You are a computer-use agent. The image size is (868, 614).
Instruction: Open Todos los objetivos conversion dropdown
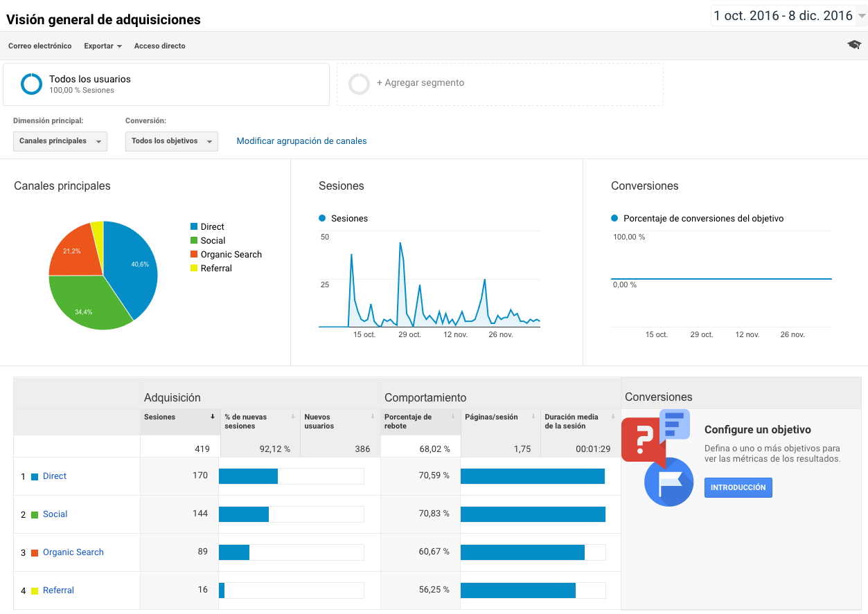coord(171,141)
